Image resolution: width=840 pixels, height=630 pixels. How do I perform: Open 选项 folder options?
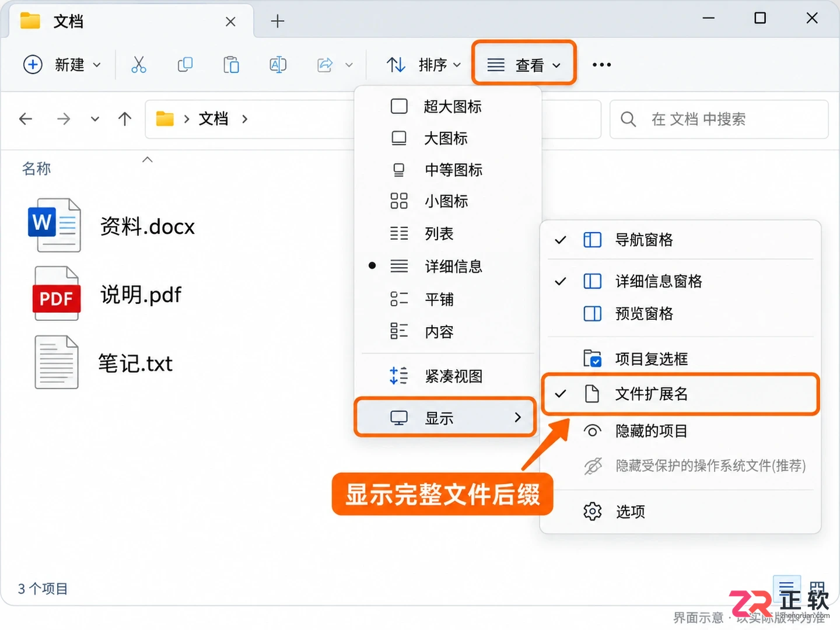point(680,512)
